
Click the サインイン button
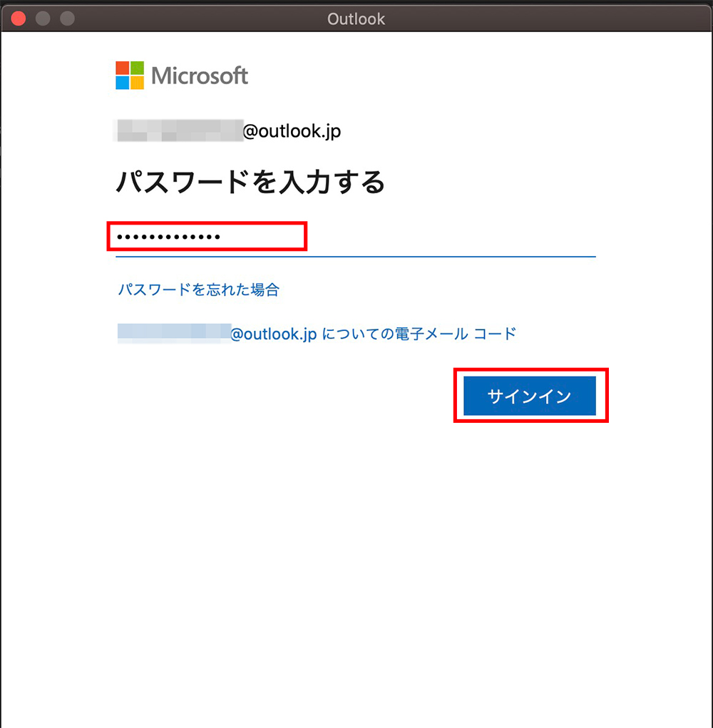click(x=530, y=396)
